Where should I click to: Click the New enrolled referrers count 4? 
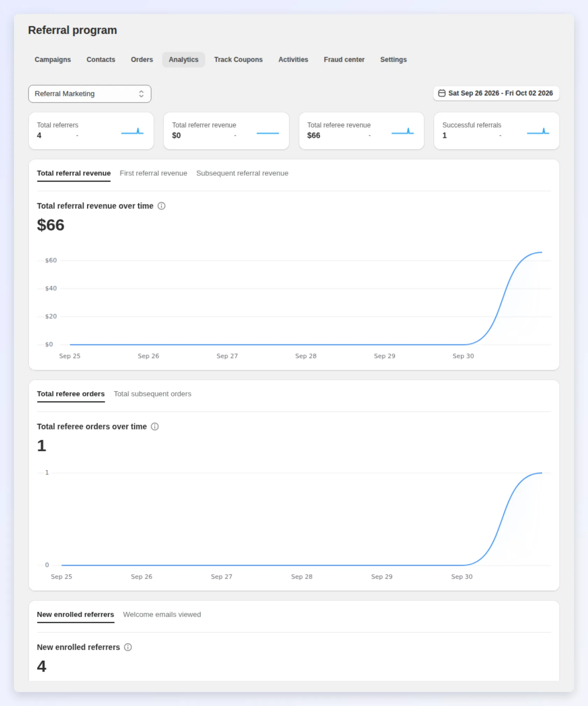coord(42,666)
